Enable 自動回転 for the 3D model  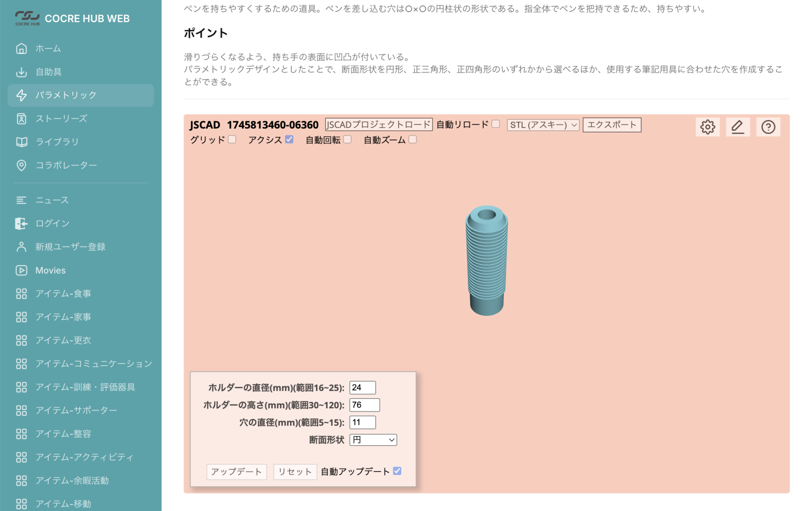pos(347,139)
